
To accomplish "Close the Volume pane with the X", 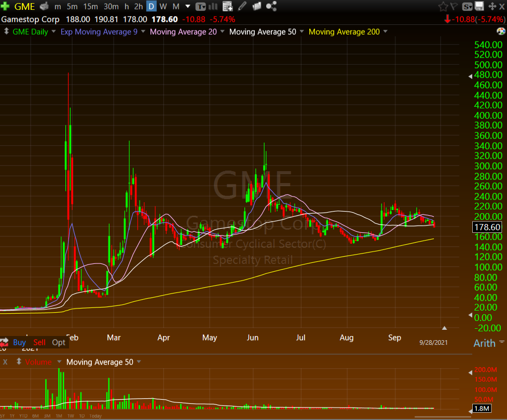I will coord(5,362).
